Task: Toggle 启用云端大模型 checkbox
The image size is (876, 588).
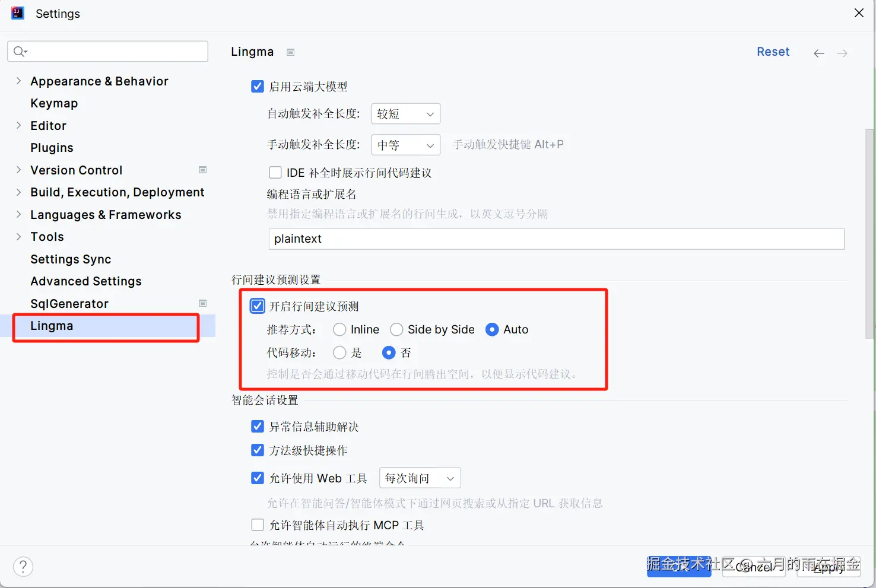Action: click(258, 87)
